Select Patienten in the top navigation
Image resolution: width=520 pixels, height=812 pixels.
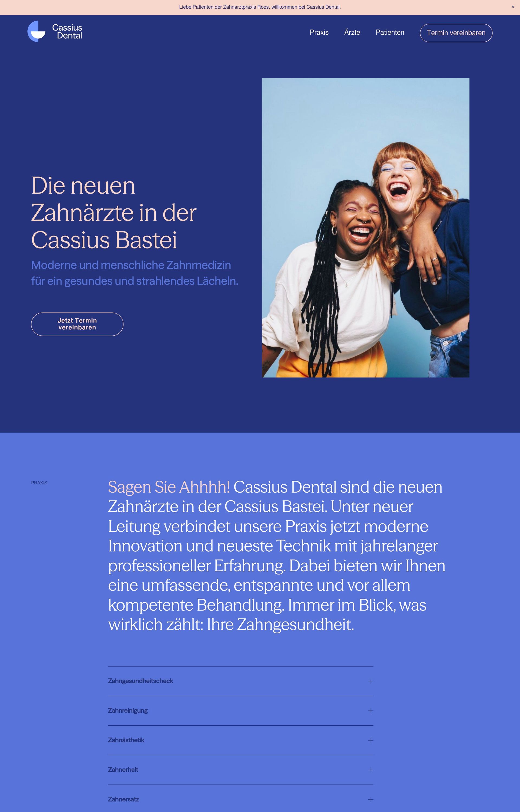click(x=390, y=32)
